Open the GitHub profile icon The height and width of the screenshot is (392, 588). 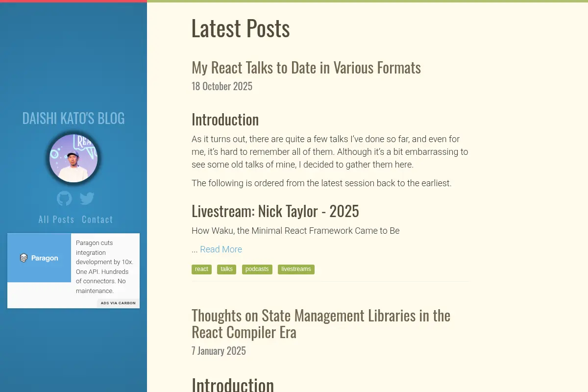[64, 198]
